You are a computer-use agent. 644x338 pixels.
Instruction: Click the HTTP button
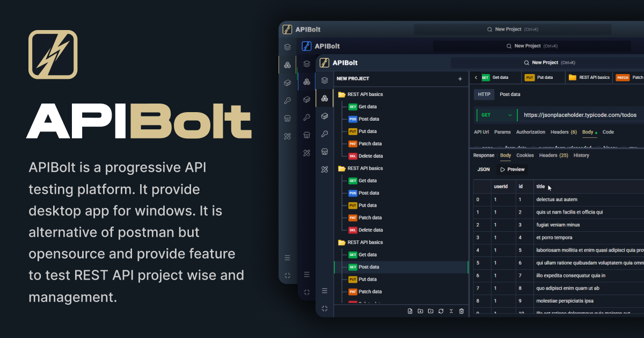pyautogui.click(x=484, y=94)
